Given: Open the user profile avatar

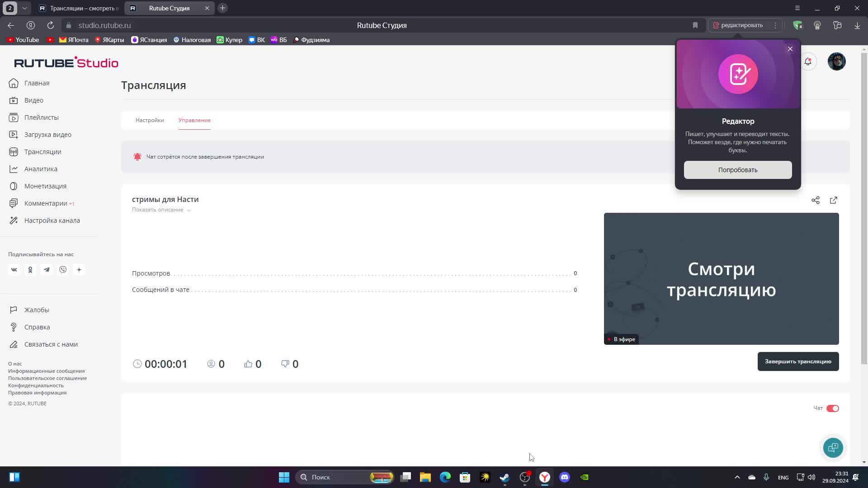Looking at the screenshot, I should pyautogui.click(x=836, y=61).
